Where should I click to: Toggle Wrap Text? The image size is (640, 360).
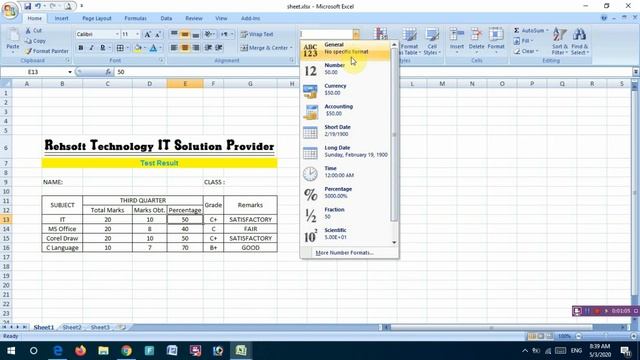[x=257, y=34]
